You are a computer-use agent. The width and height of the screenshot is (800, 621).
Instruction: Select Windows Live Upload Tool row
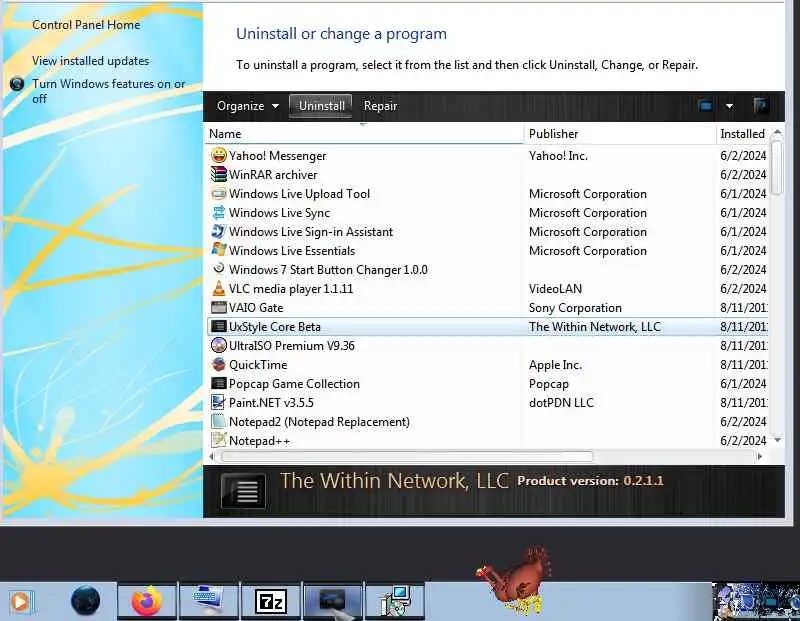pos(488,193)
